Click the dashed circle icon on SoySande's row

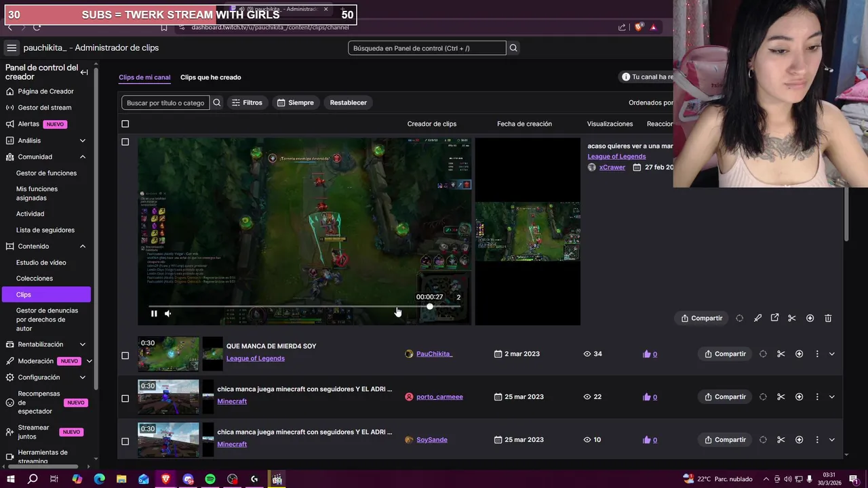[763, 439]
